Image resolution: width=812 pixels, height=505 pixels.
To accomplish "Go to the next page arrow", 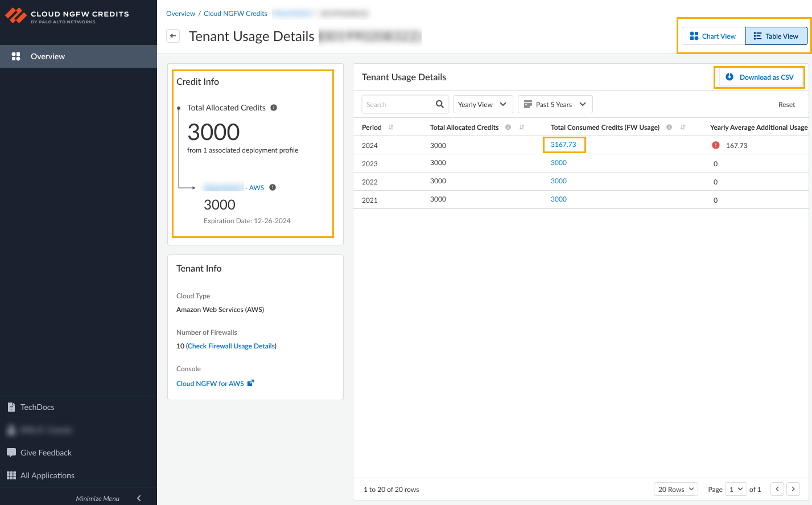I will [x=793, y=489].
